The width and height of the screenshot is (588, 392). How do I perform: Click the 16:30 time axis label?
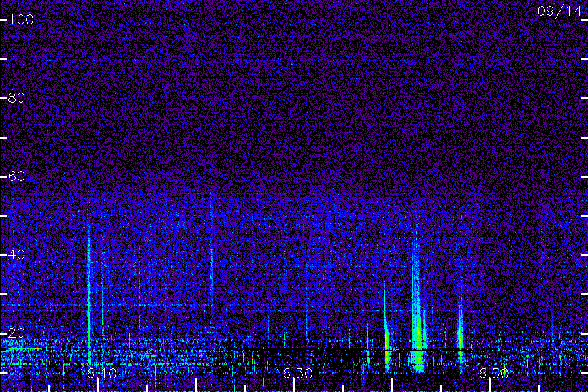point(293,373)
